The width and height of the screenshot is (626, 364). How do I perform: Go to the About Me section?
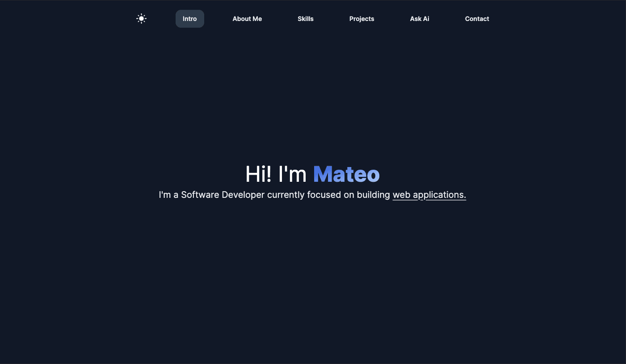click(247, 19)
